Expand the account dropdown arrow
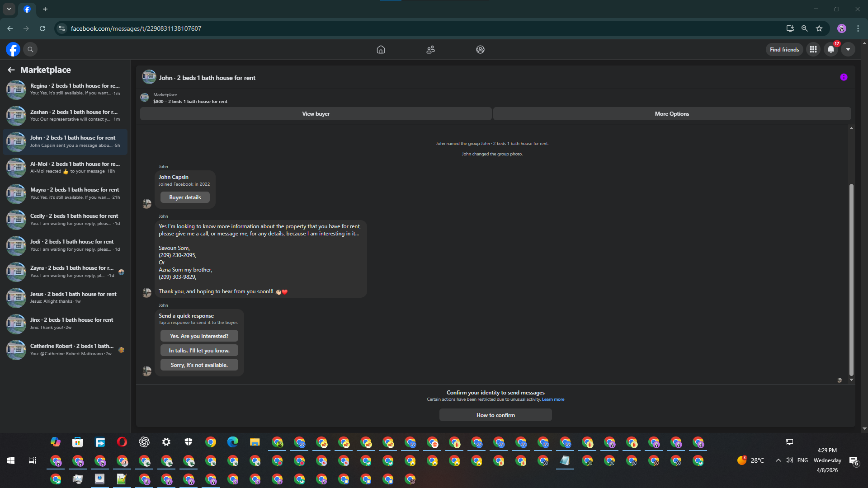The width and height of the screenshot is (868, 488). 848,49
